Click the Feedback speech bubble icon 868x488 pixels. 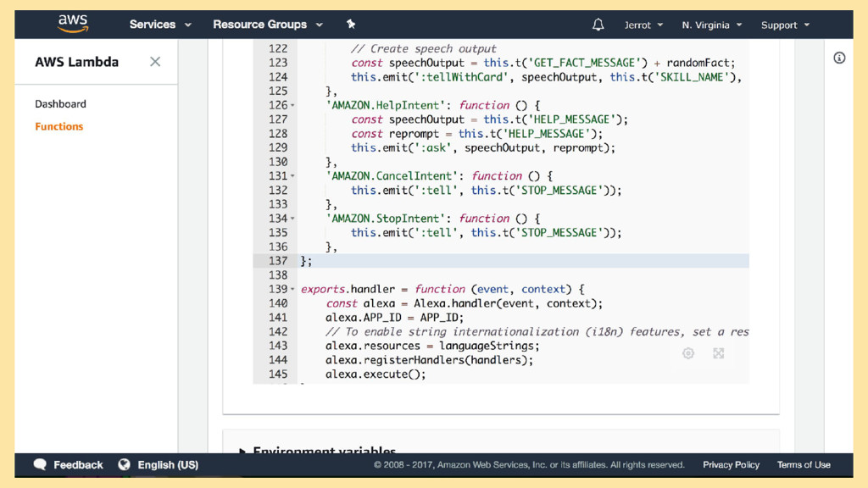click(x=40, y=464)
